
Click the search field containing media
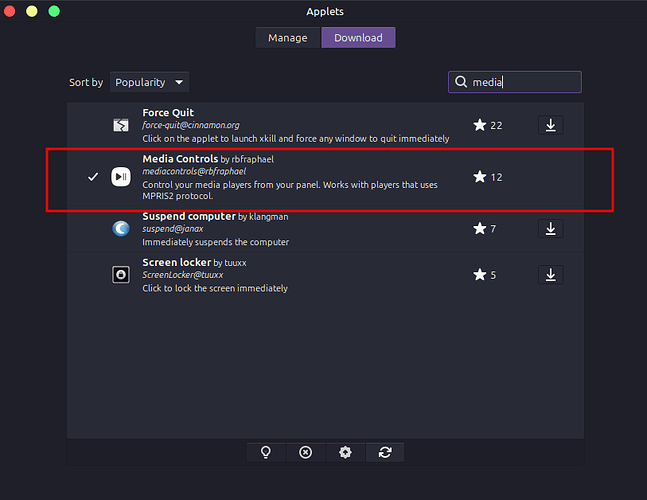(x=522, y=82)
